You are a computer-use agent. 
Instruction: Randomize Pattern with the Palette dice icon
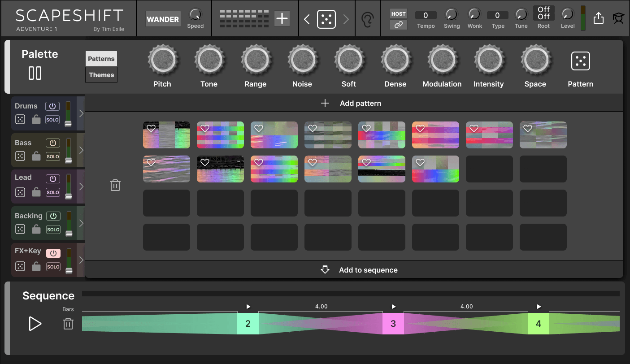pyautogui.click(x=580, y=61)
